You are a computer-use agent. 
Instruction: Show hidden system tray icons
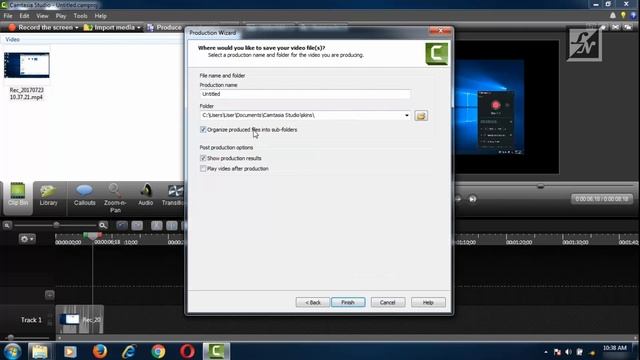pyautogui.click(x=546, y=352)
